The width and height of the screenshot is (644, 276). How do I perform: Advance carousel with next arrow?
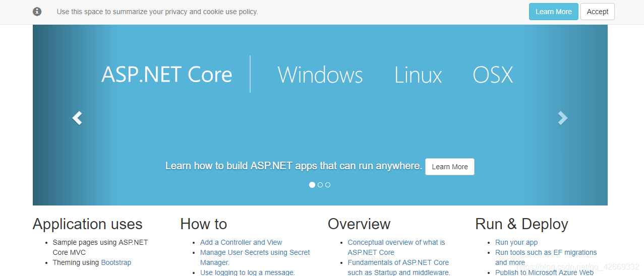563,118
